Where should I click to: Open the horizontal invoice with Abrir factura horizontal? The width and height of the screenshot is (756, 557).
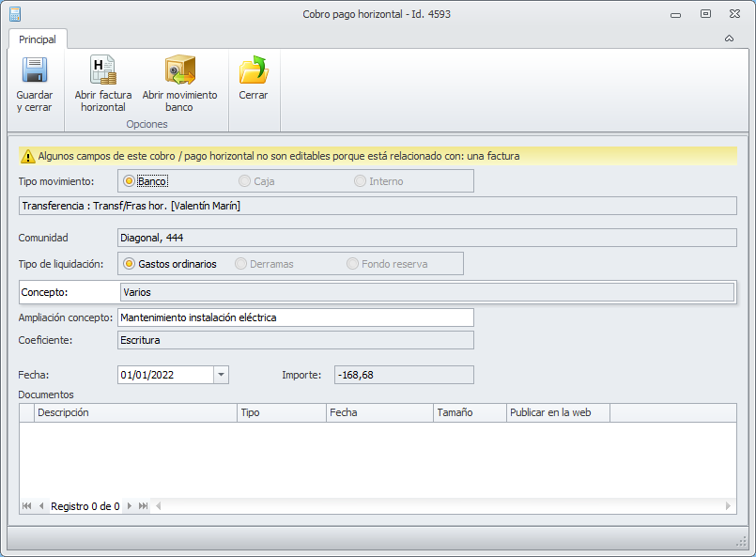[x=102, y=71]
